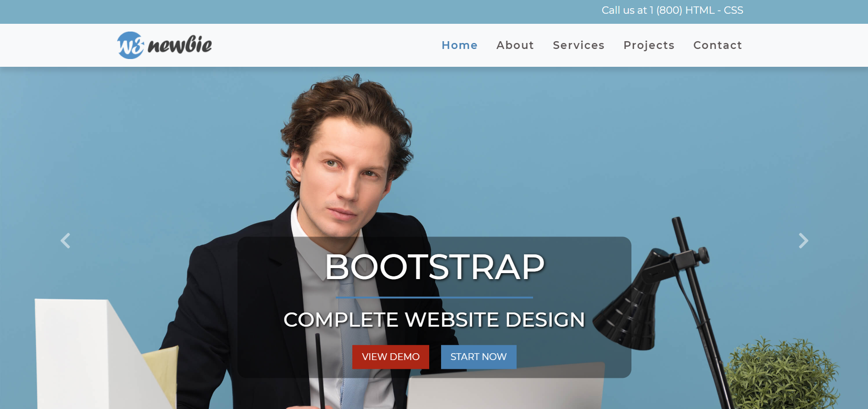Select Services in the navigation bar
The width and height of the screenshot is (868, 409).
pos(578,45)
